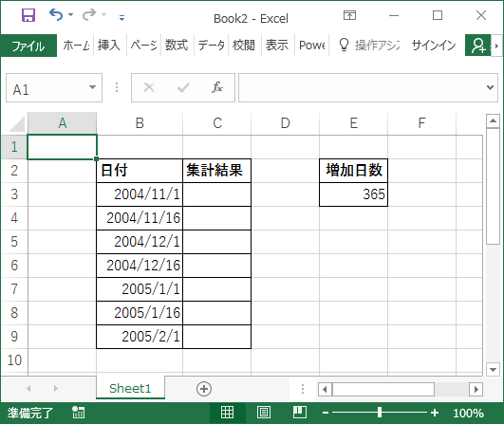
Task: Select the column B header
Action: click(x=140, y=123)
